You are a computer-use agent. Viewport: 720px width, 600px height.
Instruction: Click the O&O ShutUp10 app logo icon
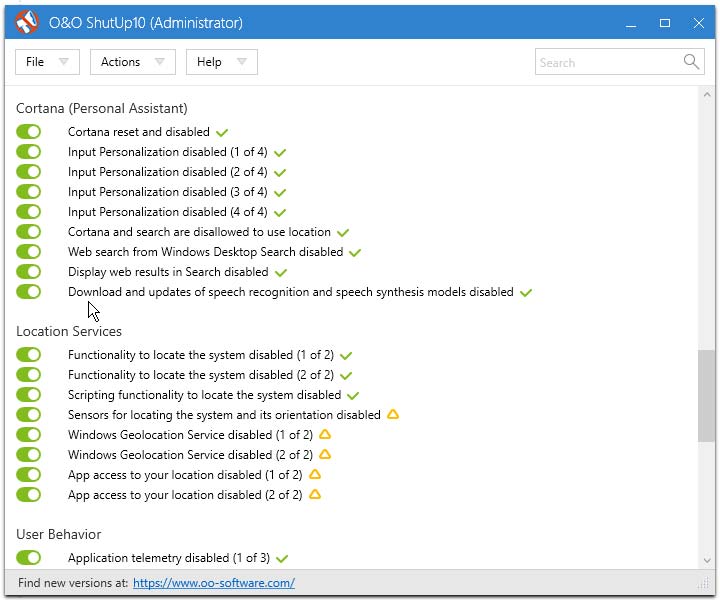pyautogui.click(x=27, y=22)
